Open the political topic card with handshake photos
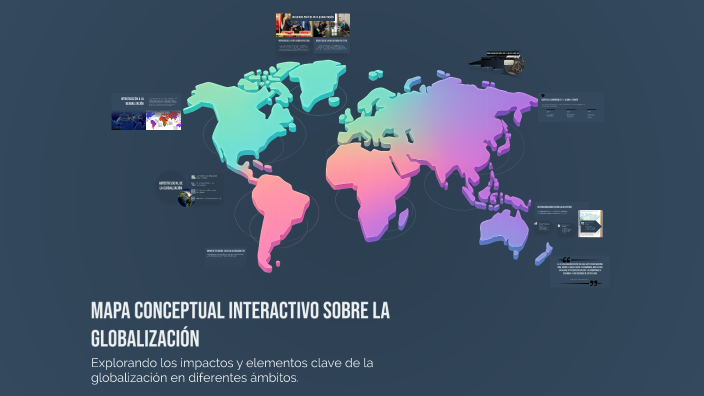Viewport: 704px width, 396px height. coord(313,34)
